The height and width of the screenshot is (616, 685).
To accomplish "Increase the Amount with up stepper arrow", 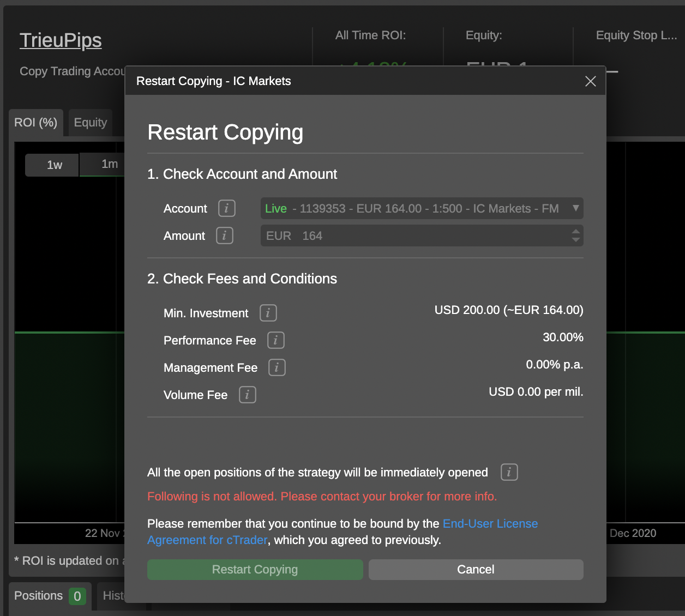I will pos(576,232).
